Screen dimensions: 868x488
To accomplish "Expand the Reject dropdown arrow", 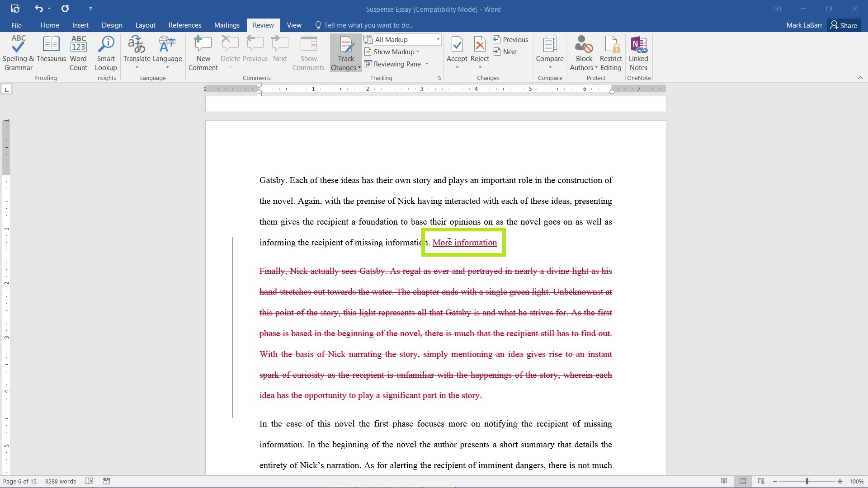I will pyautogui.click(x=480, y=68).
